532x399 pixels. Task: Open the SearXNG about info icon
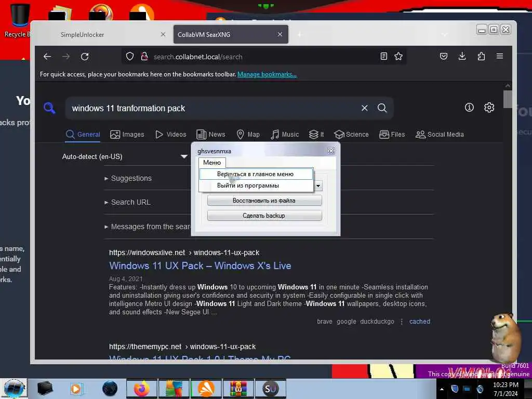coord(469,108)
